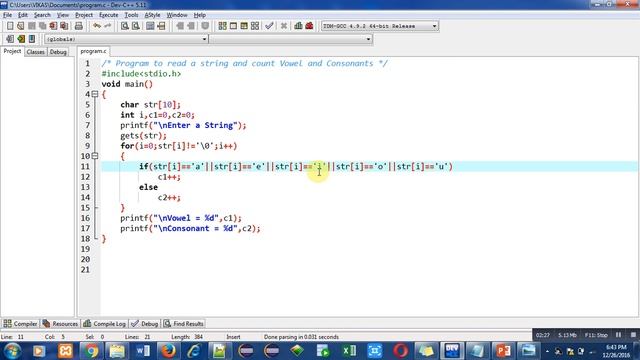
Task: Open Replace using the second magnifier icon
Action: pyautogui.click(x=136, y=26)
